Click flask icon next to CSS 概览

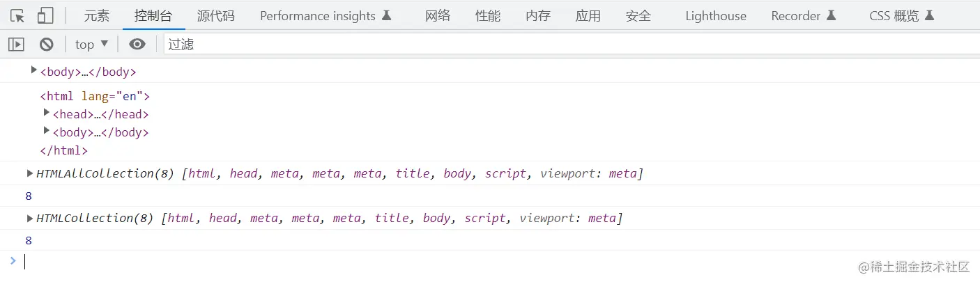(x=929, y=15)
